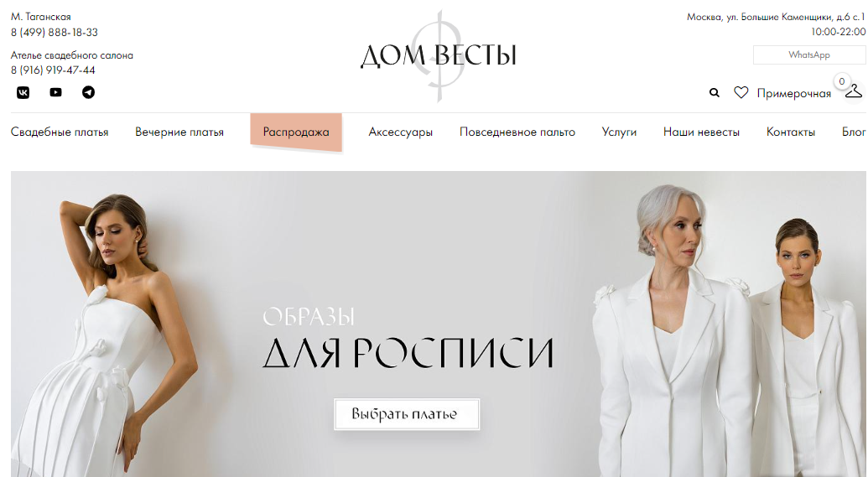Open site search via magnifier icon
Screen dimensions: 868x477
[x=715, y=93]
